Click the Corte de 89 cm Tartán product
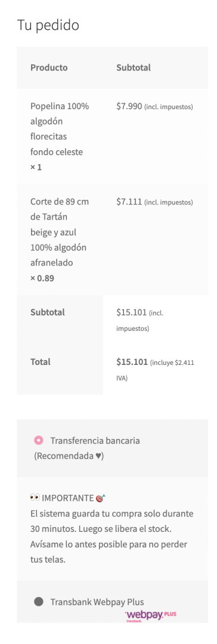 click(x=60, y=232)
